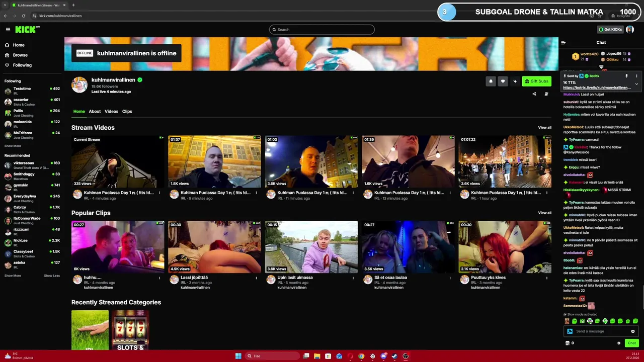The height and width of the screenshot is (362, 644).
Task: Open the user profile avatar menu
Action: point(630,30)
